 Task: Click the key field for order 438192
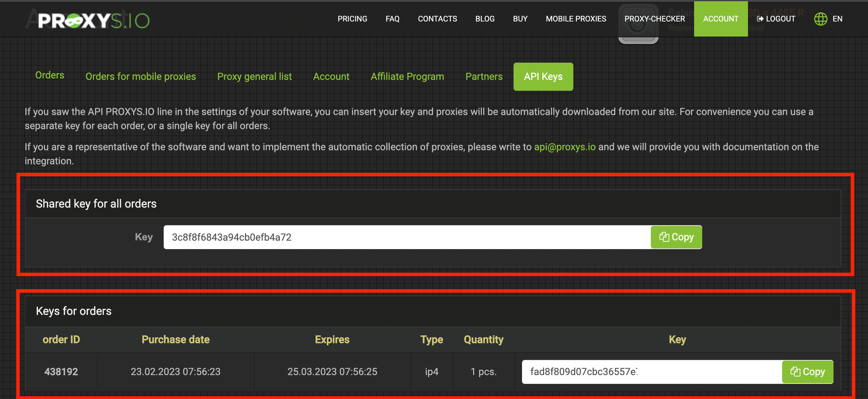click(652, 372)
